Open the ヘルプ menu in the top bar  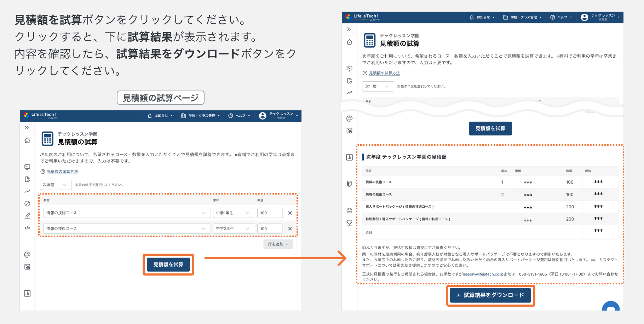(x=238, y=116)
